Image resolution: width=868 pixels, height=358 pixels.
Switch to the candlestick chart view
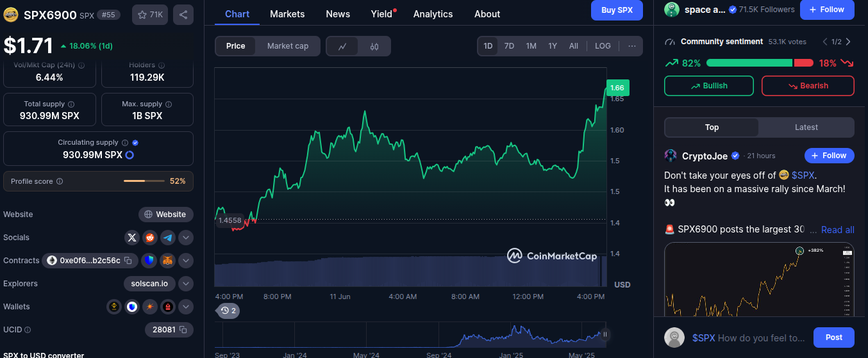pos(374,46)
